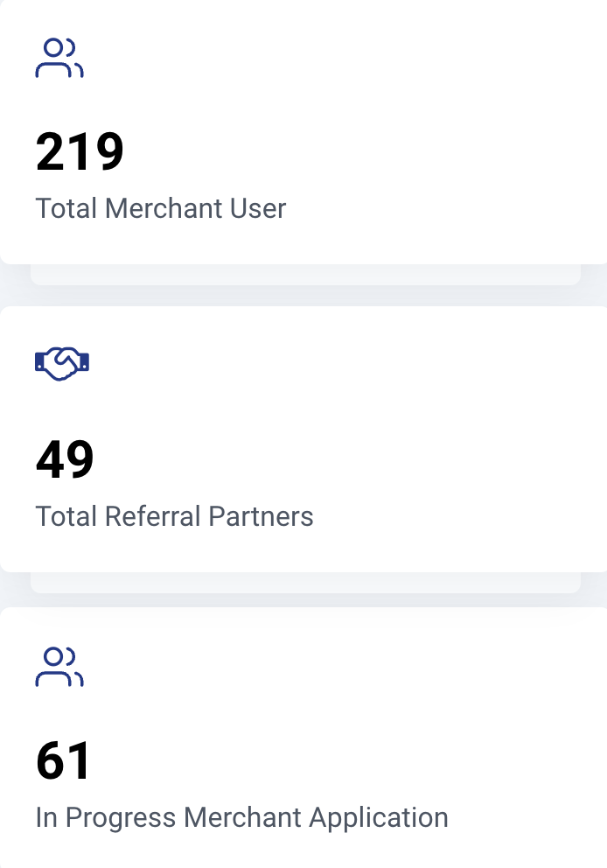Click the grey stacked strip under the Referral Partners card
The width and height of the screenshot is (607, 868).
[x=305, y=583]
